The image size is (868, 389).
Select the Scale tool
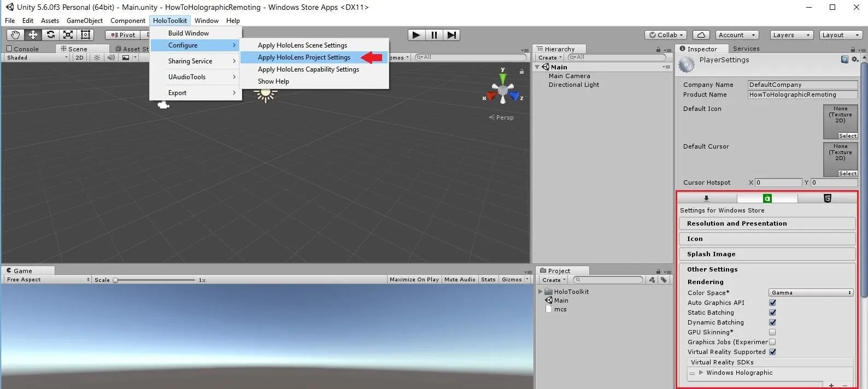68,34
